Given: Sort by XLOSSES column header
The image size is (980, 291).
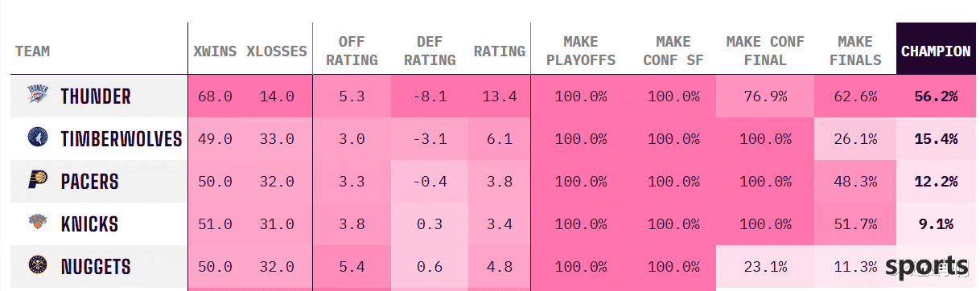Looking at the screenshot, I should (x=277, y=51).
